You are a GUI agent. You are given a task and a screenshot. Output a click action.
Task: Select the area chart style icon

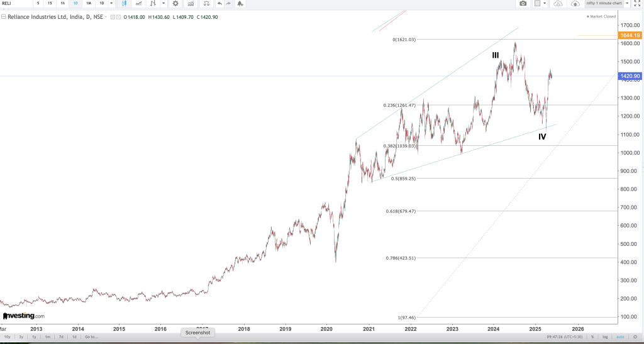[x=139, y=3]
